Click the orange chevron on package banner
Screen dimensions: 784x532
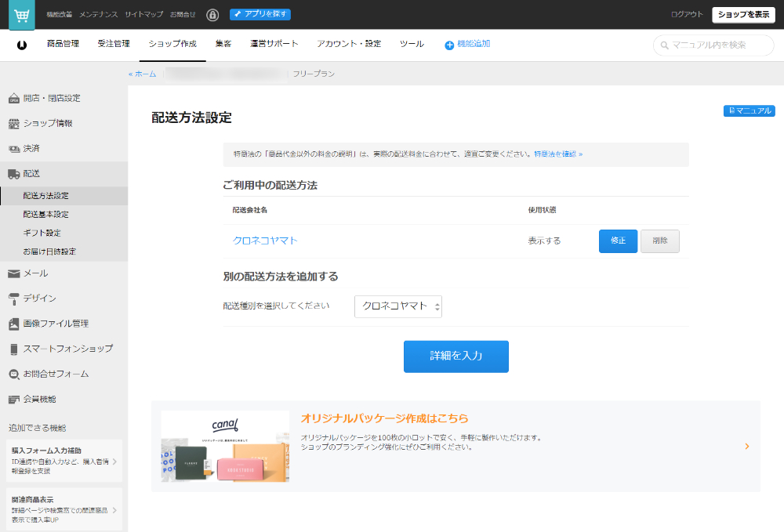[747, 446]
